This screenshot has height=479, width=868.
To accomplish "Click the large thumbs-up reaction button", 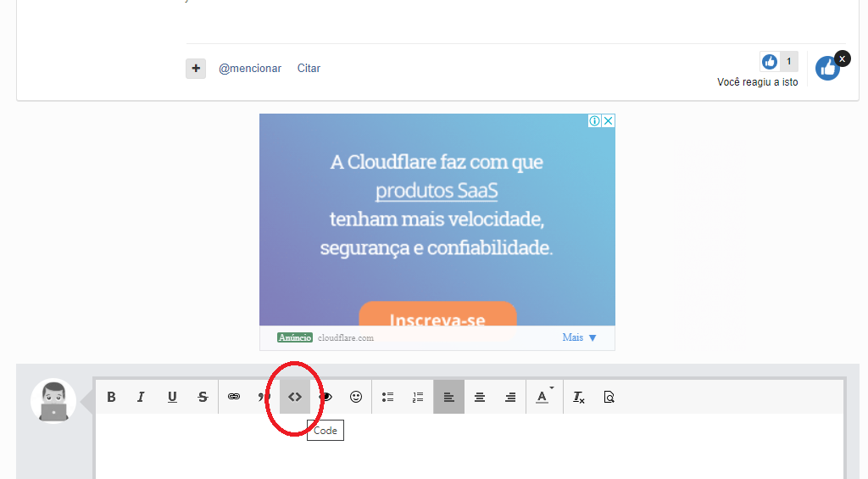I will click(x=827, y=69).
